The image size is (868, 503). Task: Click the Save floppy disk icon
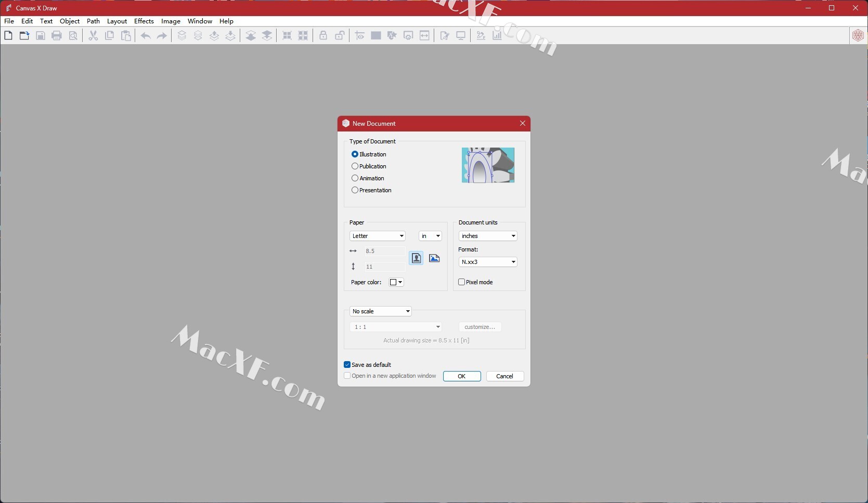tap(41, 35)
